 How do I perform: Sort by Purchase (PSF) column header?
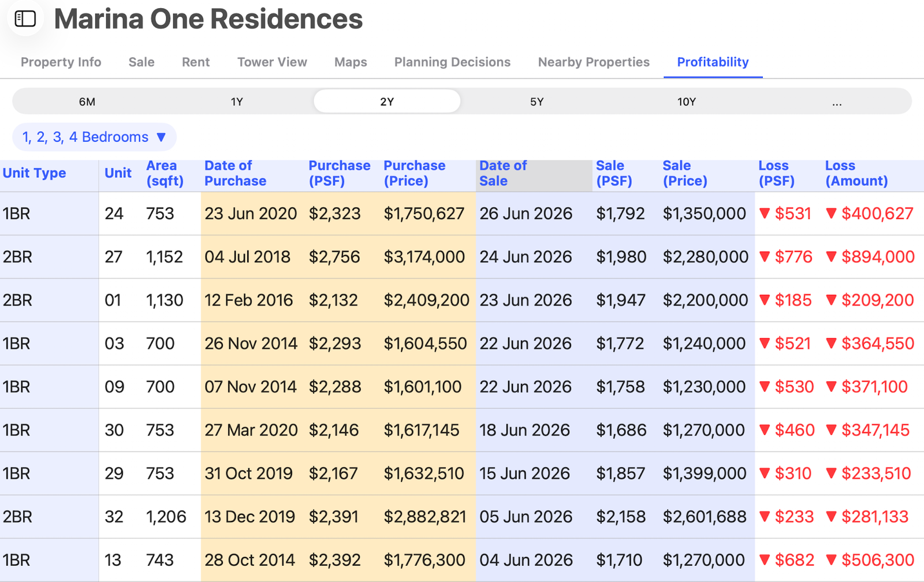tap(339, 173)
